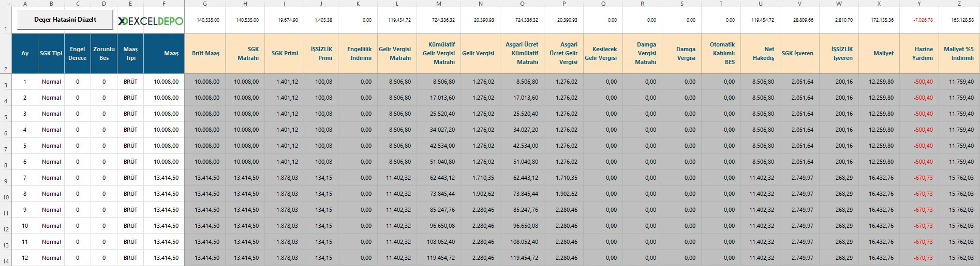980x266 pixels.
Task: Select the Kümülatif Gelir Vergisi Matrahı header
Action: click(x=439, y=53)
